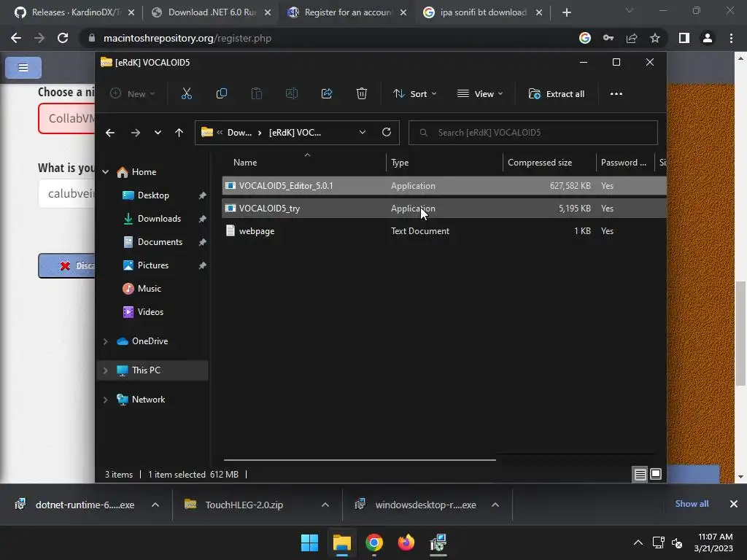
Task: Click the Rename icon in Explorer toolbar
Action: (292, 94)
